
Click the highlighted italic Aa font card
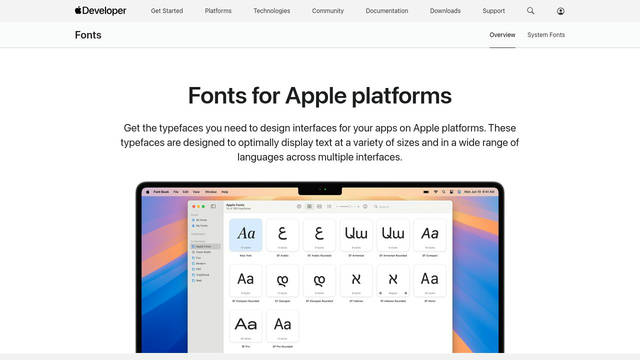[246, 235]
